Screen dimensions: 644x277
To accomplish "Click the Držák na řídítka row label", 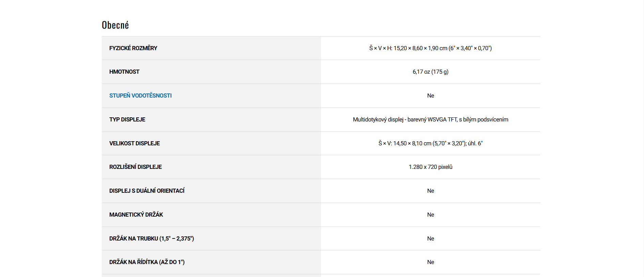I will (147, 262).
